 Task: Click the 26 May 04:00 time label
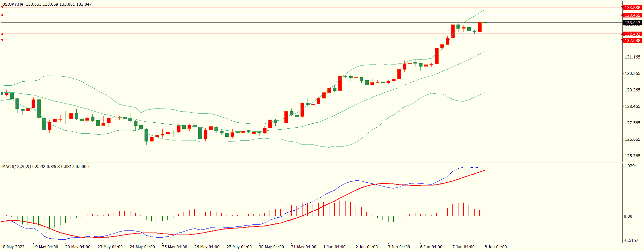207,247
